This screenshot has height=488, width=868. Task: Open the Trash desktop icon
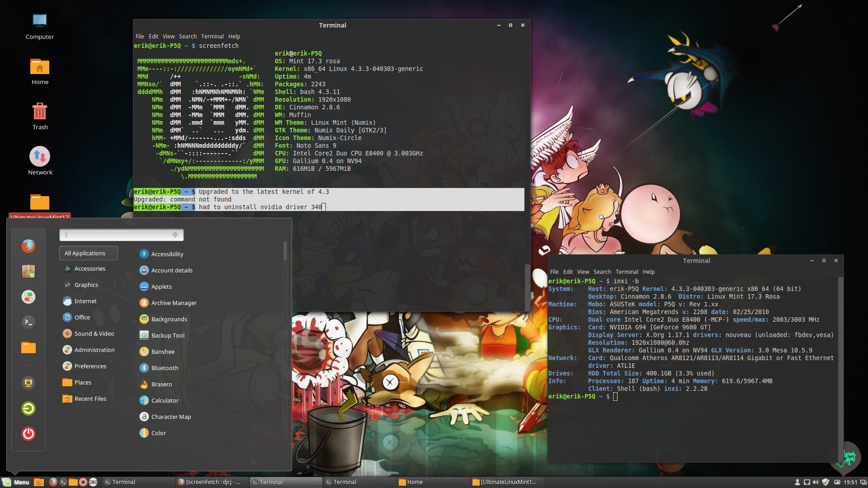pyautogui.click(x=40, y=117)
